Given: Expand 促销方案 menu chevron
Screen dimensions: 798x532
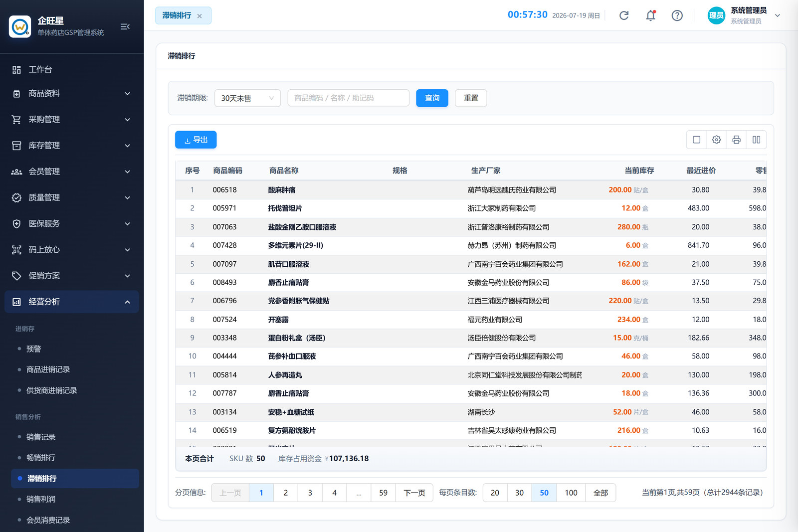Looking at the screenshot, I should (128, 276).
